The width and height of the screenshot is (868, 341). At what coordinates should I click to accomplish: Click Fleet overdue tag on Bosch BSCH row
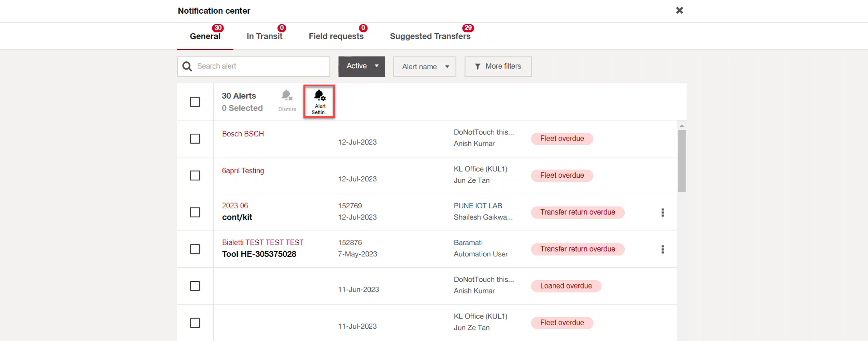pyautogui.click(x=562, y=139)
